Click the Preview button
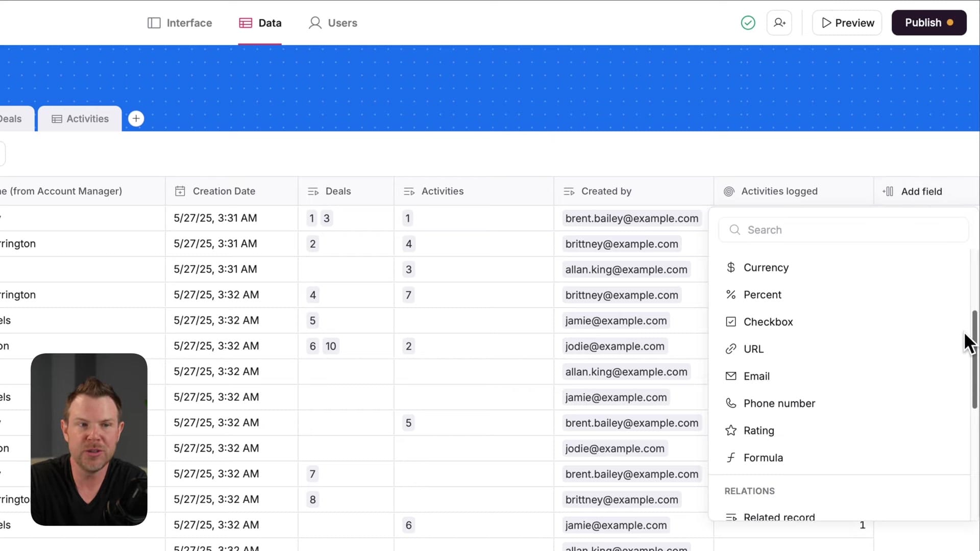Viewport: 980px width, 551px height. [x=847, y=23]
